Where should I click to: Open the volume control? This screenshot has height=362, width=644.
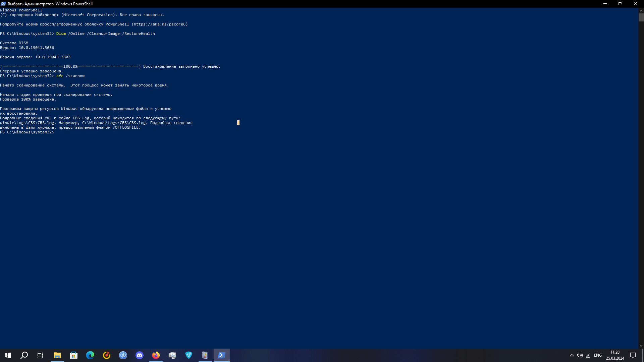580,355
